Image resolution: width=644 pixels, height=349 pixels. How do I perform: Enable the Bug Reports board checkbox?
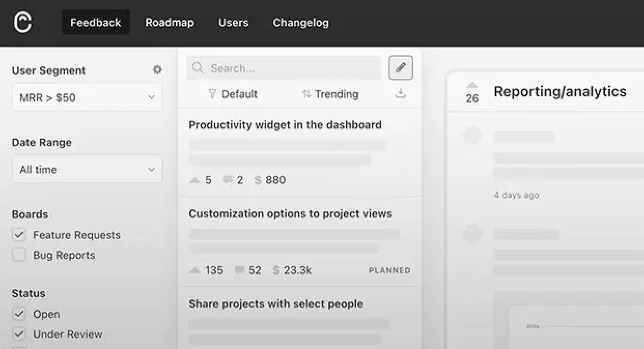point(19,255)
